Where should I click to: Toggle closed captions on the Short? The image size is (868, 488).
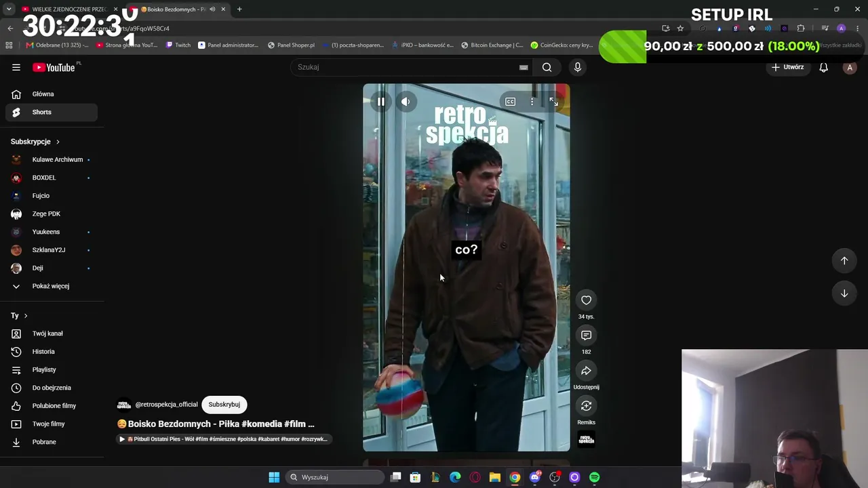pyautogui.click(x=511, y=102)
